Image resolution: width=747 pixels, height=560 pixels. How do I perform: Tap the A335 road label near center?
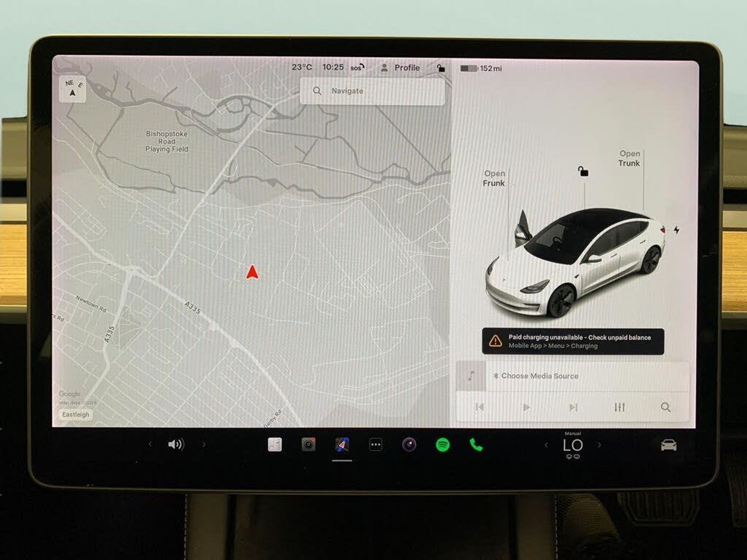click(x=192, y=307)
